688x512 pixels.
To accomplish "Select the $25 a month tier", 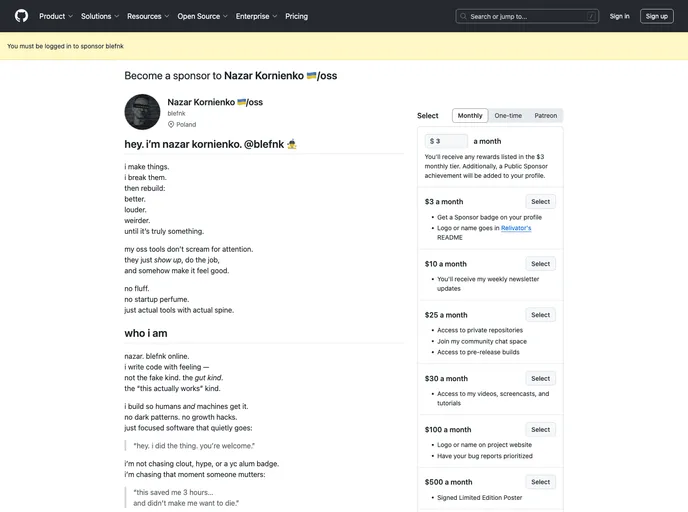I will [540, 315].
